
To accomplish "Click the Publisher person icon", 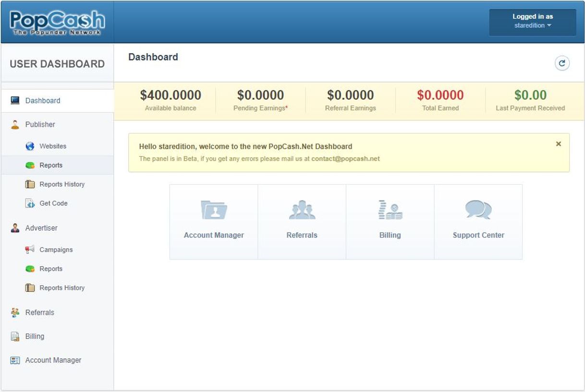I will point(15,125).
